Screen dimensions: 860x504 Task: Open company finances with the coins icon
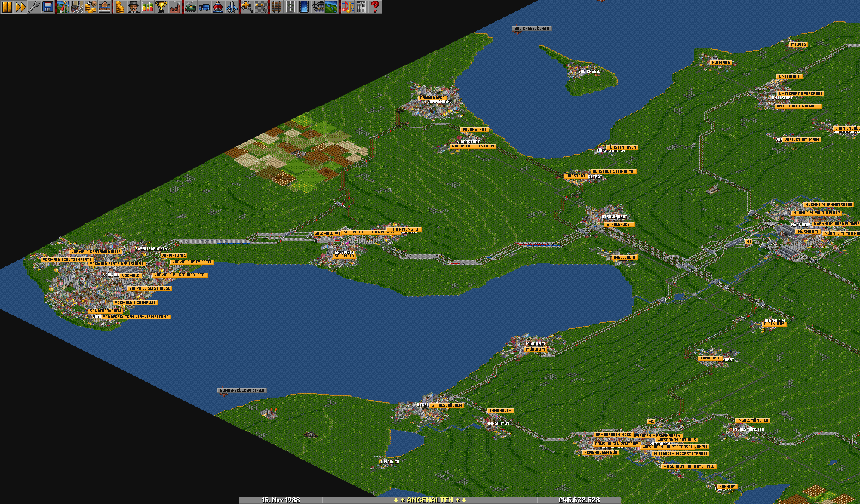[x=119, y=7]
